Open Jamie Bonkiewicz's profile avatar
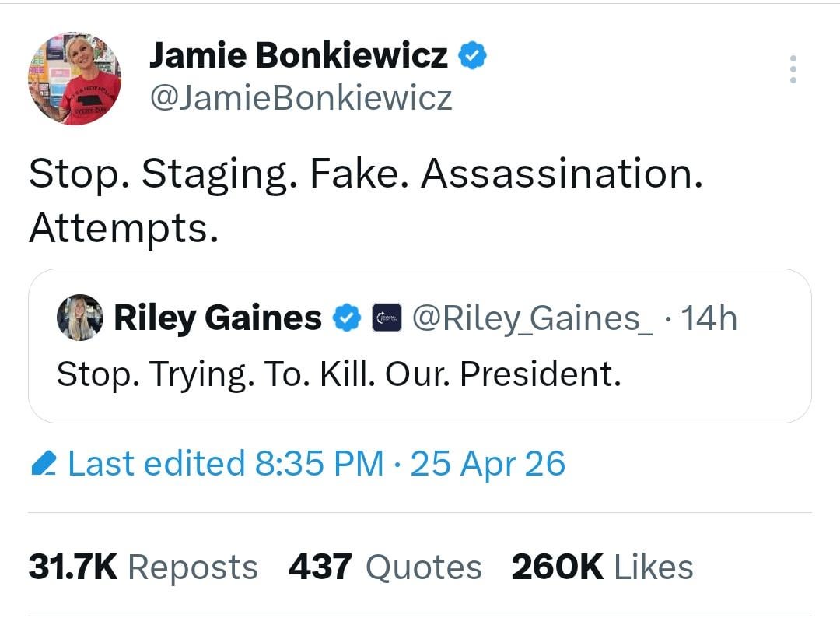The width and height of the screenshot is (840, 618). click(x=75, y=79)
